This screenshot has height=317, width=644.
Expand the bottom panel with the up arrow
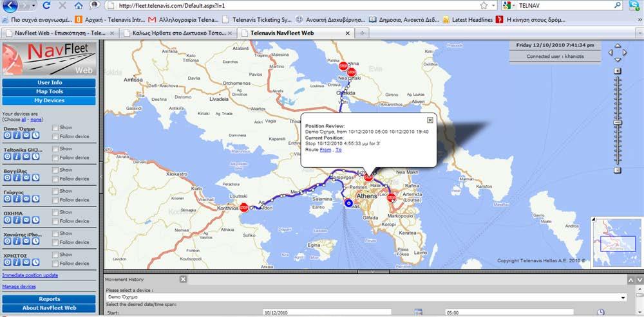click(x=631, y=280)
